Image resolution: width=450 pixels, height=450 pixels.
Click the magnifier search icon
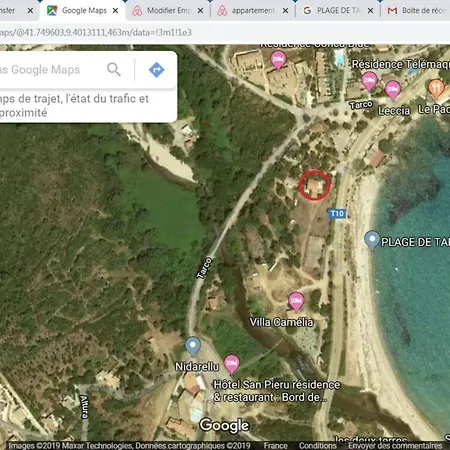click(x=114, y=69)
